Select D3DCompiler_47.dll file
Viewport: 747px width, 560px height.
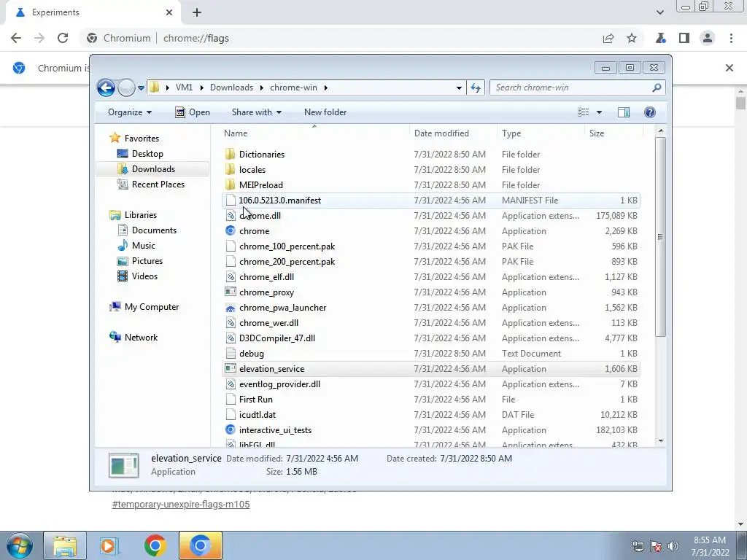tap(276, 338)
